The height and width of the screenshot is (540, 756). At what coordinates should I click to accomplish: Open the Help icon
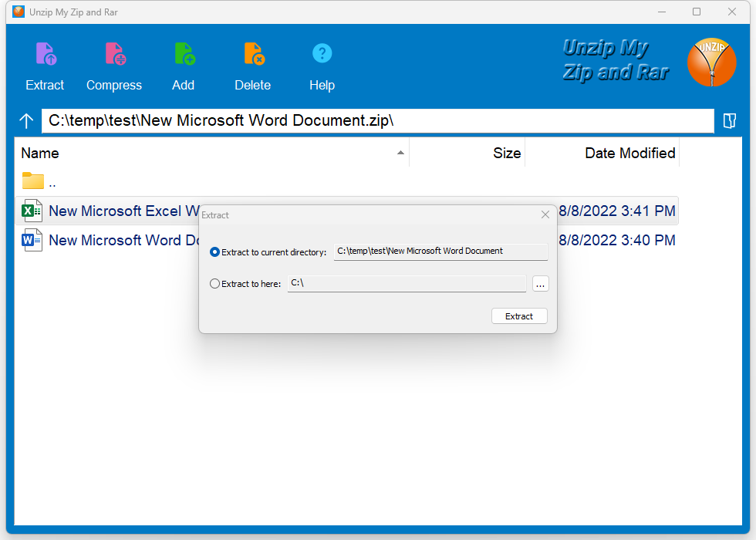coord(322,53)
